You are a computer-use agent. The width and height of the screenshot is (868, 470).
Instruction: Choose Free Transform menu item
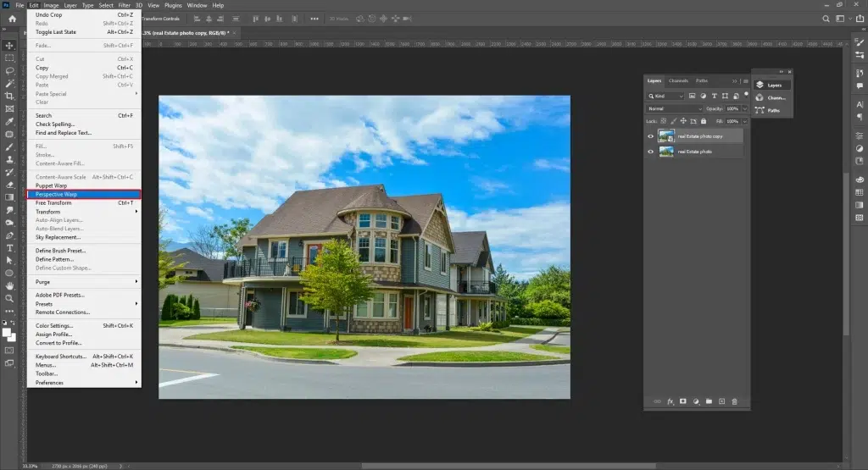point(84,203)
